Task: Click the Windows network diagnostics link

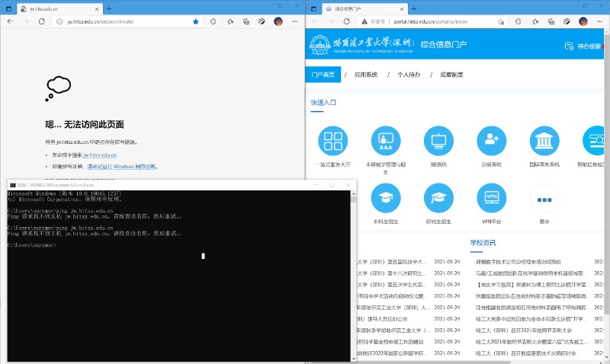Action: click(x=121, y=166)
